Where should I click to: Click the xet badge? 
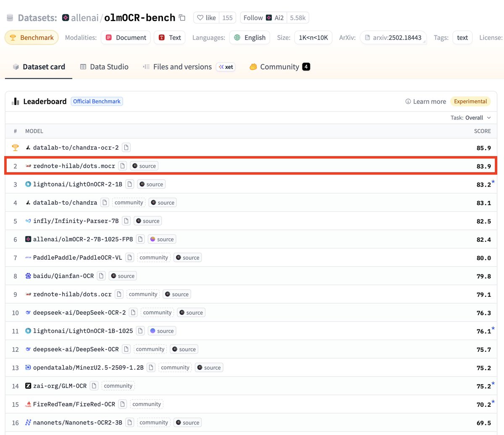click(226, 67)
